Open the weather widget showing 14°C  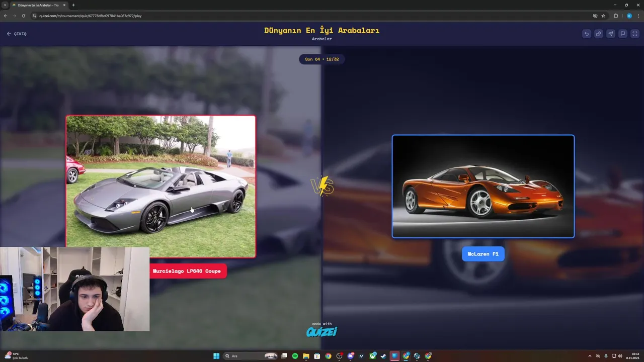pyautogui.click(x=16, y=356)
